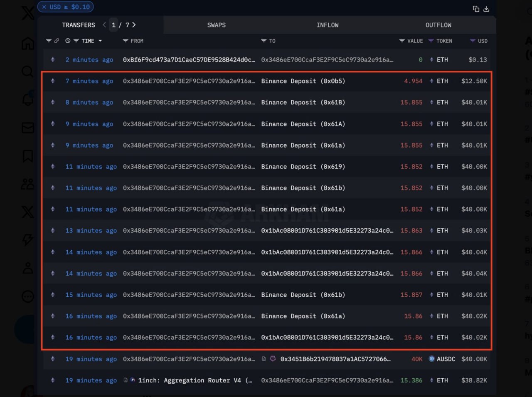
Task: Select the value 15.863
Action: pos(411,231)
